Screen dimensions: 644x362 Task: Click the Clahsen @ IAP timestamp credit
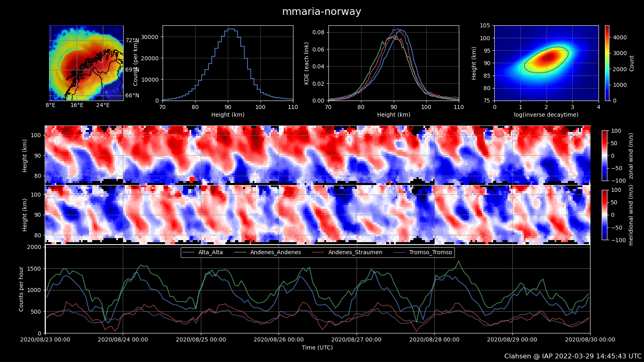[x=573, y=356]
